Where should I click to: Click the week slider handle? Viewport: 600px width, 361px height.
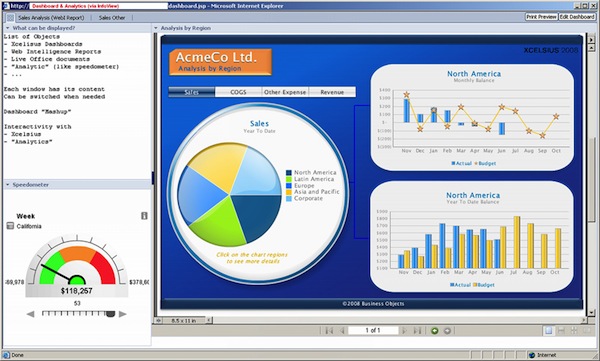(111, 314)
